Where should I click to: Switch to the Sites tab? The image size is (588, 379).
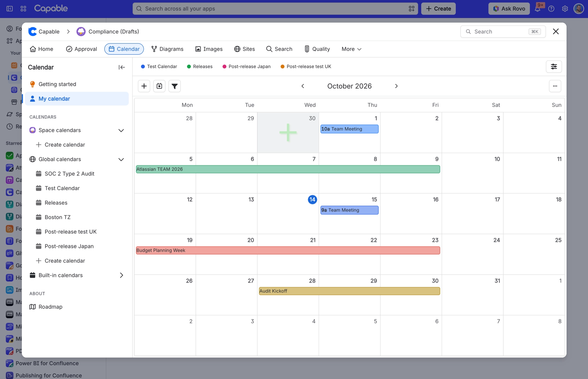244,49
